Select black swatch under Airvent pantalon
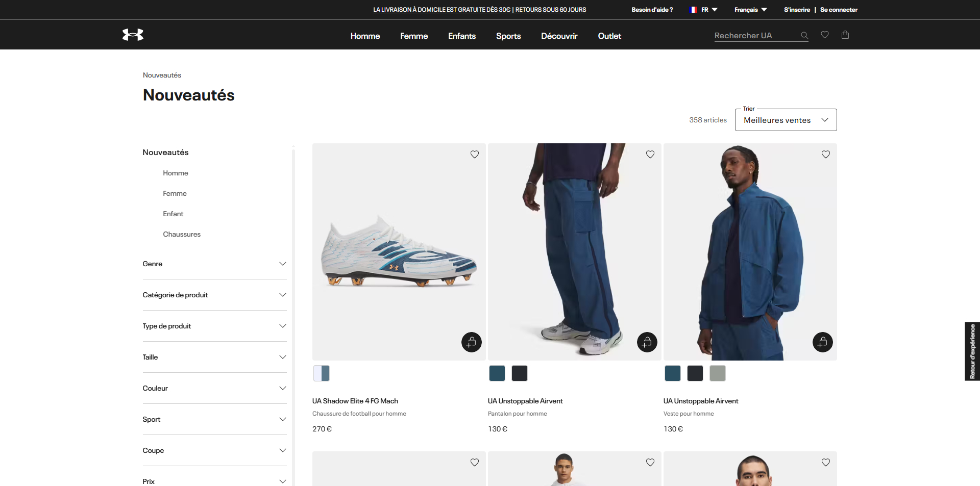Viewport: 980px width, 486px height. (x=520, y=373)
